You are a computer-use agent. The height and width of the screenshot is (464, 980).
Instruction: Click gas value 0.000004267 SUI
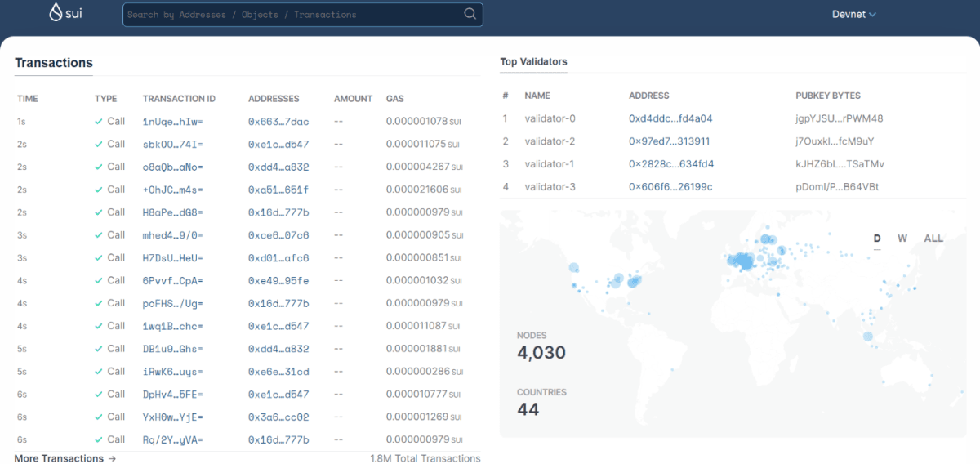pyautogui.click(x=425, y=167)
